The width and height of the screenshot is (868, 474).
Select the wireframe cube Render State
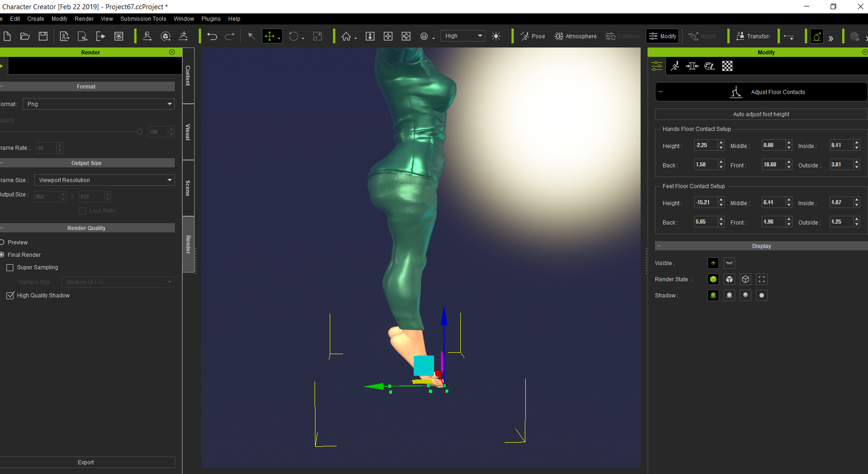click(x=745, y=279)
